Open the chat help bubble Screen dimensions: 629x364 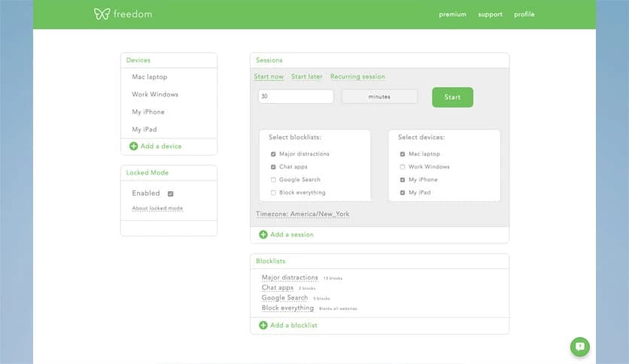click(579, 347)
